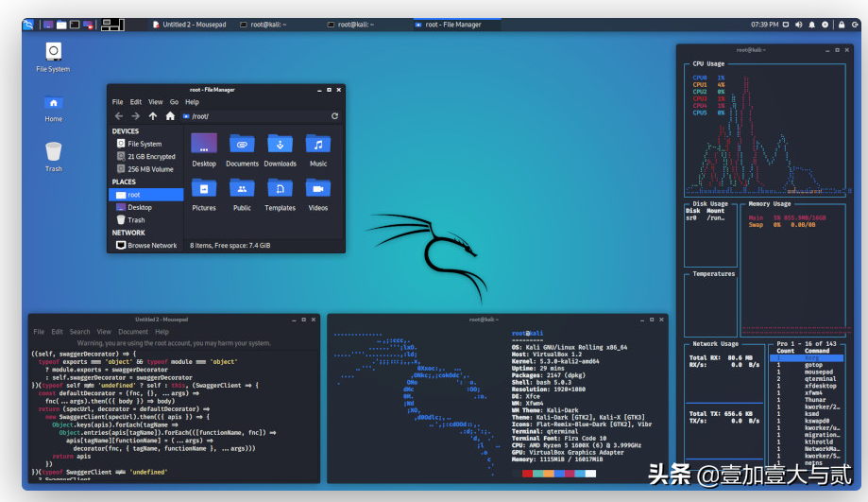Go to parent folder with up arrow
Viewport: 868px width, 502px height.
153,116
